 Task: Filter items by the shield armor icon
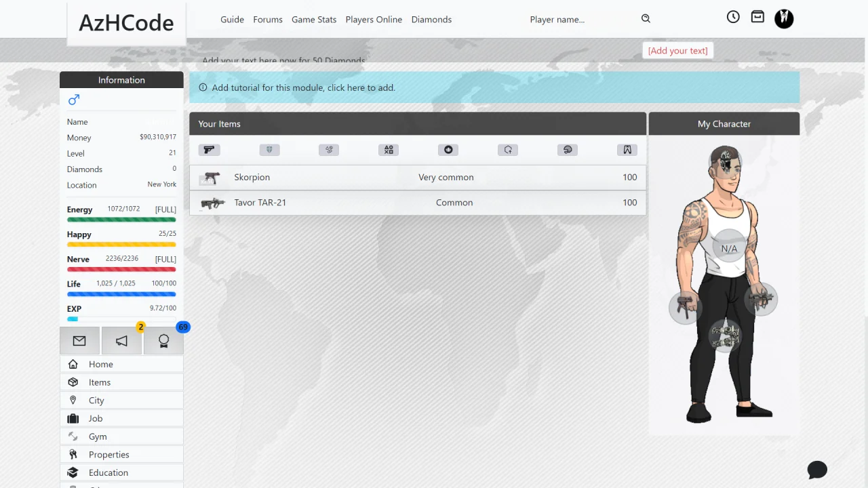269,150
